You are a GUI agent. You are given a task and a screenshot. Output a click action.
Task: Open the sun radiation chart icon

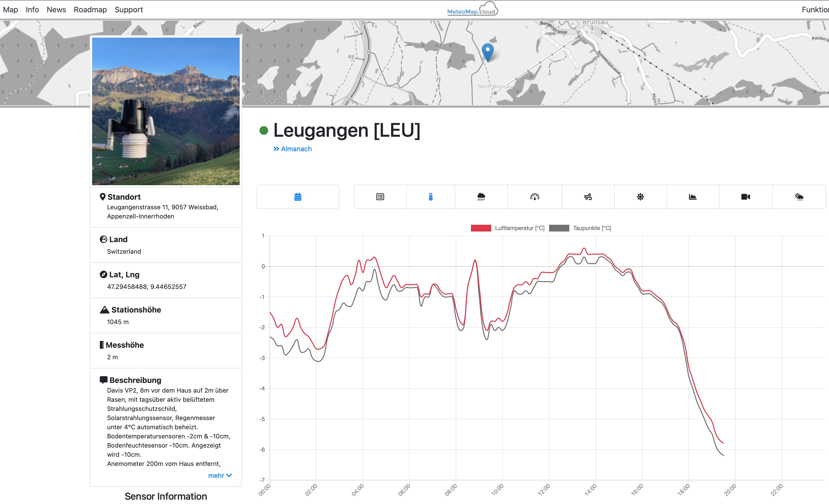[x=640, y=197]
